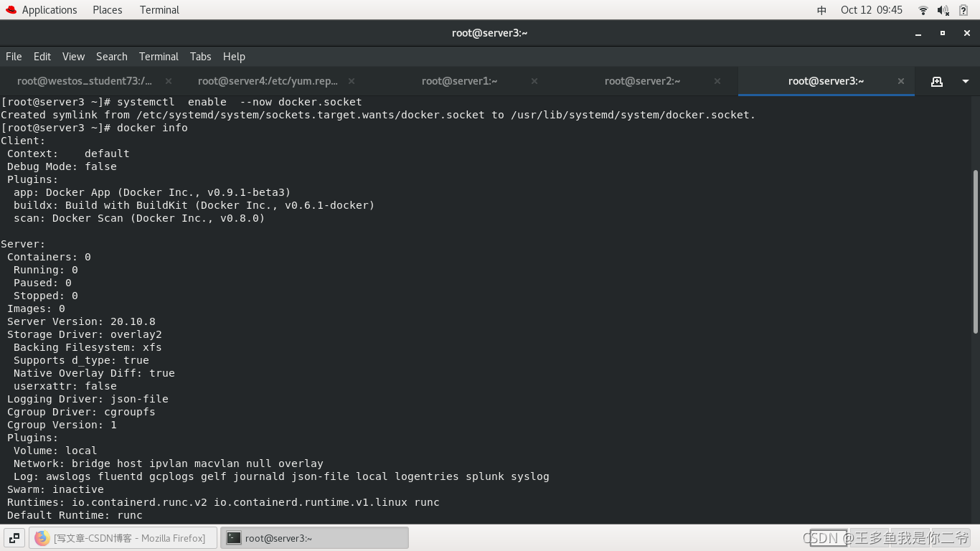Click the show desktop icon in taskbar

(14, 538)
